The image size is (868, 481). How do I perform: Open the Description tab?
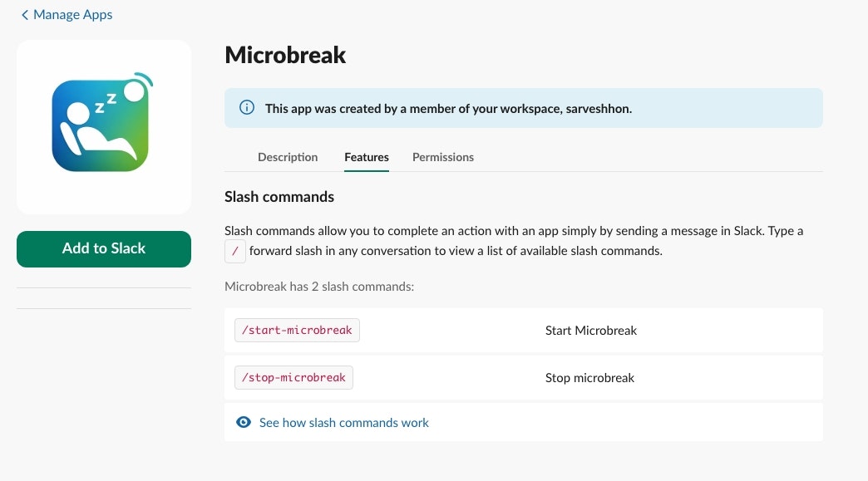[x=288, y=157]
